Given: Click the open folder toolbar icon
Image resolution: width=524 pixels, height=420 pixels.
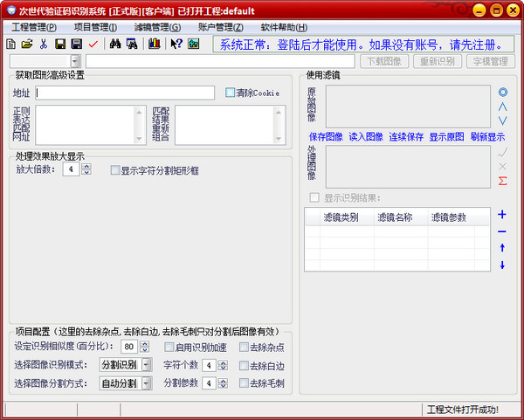Looking at the screenshot, I should click(x=26, y=44).
